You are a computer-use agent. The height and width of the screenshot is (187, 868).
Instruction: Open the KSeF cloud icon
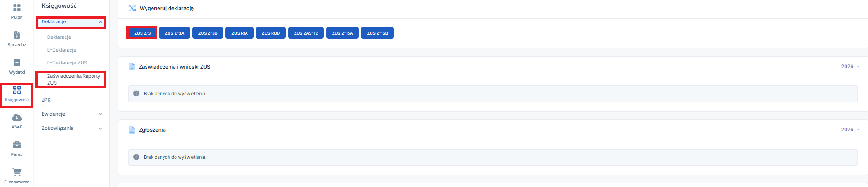pyautogui.click(x=17, y=118)
